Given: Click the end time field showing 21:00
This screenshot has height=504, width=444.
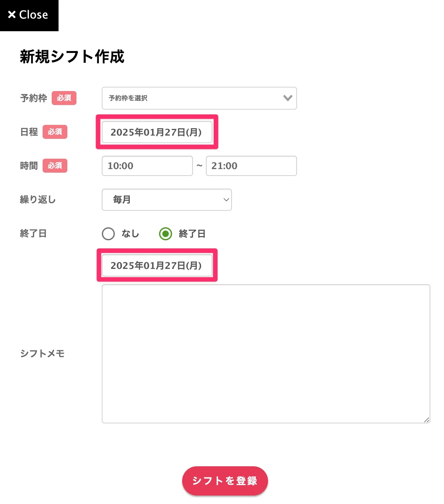Looking at the screenshot, I should point(251,166).
